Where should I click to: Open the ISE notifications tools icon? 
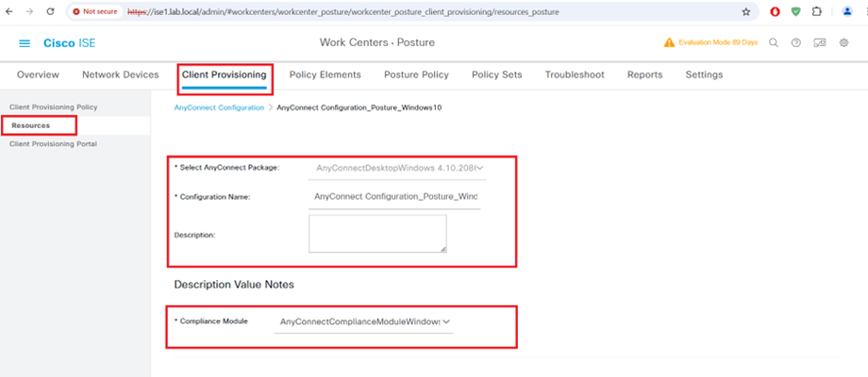click(x=820, y=42)
